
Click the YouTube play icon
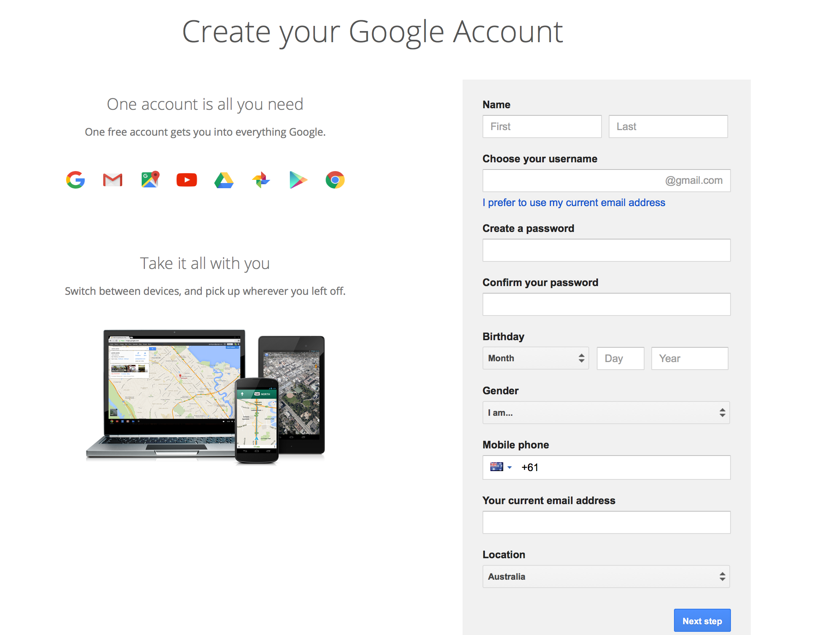[187, 180]
